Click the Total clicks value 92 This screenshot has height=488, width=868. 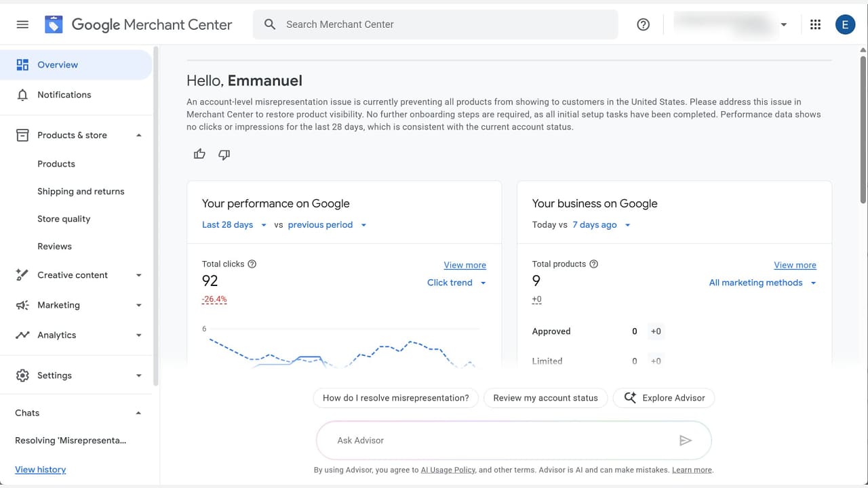210,281
